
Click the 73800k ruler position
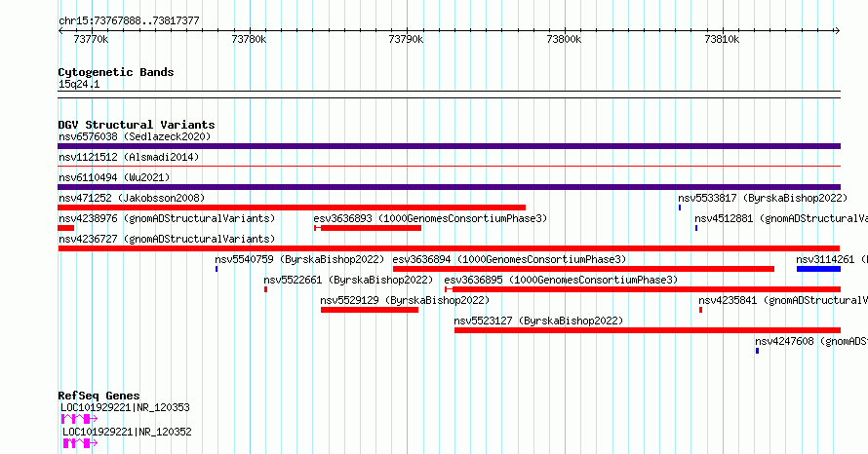pyautogui.click(x=564, y=39)
